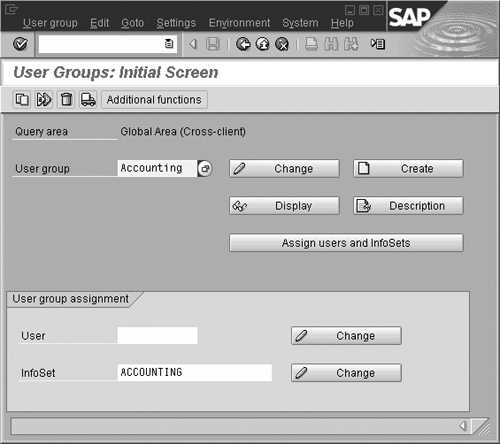This screenshot has width=500, height=444.
Task: Exit using the yellow up-arrow icon
Action: 263,44
